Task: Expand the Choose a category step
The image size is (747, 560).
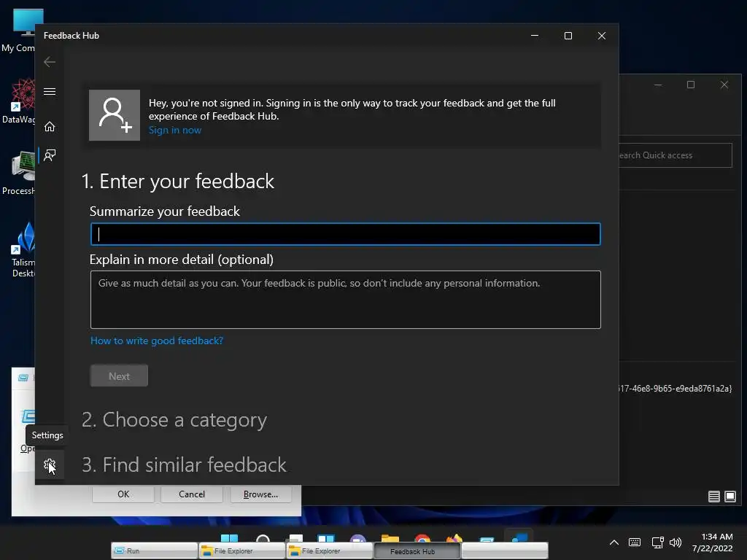Action: point(174,420)
